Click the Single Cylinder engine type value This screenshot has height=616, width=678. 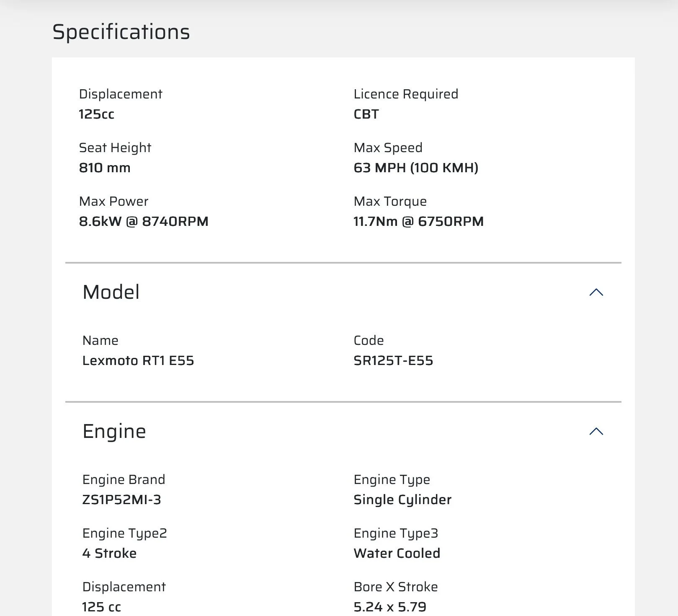pyautogui.click(x=402, y=500)
